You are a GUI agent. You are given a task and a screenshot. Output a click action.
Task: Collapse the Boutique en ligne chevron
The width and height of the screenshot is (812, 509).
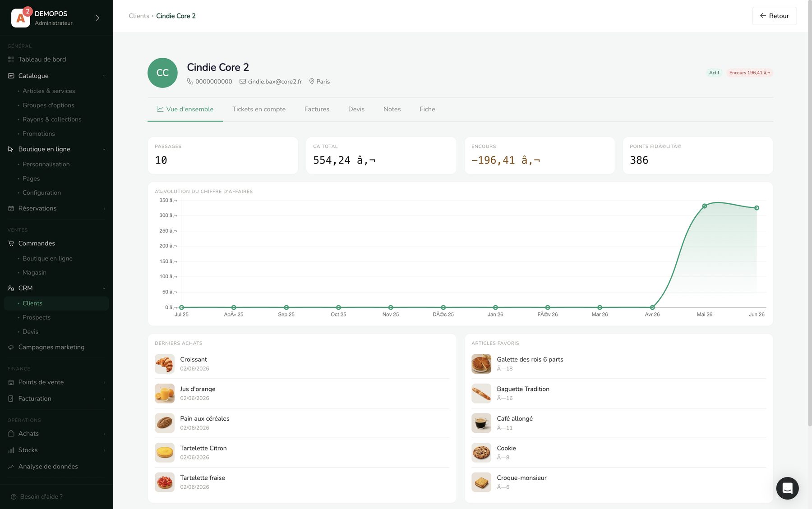point(104,149)
